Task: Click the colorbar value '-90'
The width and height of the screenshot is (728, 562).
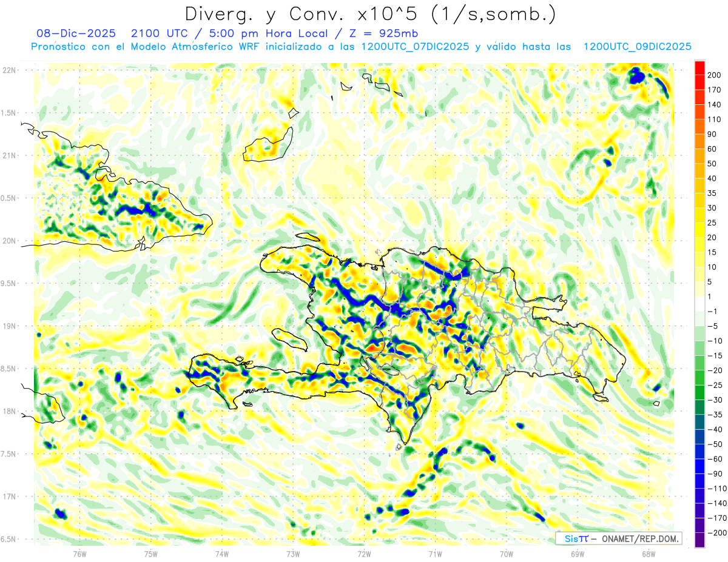Action: pyautogui.click(x=714, y=474)
